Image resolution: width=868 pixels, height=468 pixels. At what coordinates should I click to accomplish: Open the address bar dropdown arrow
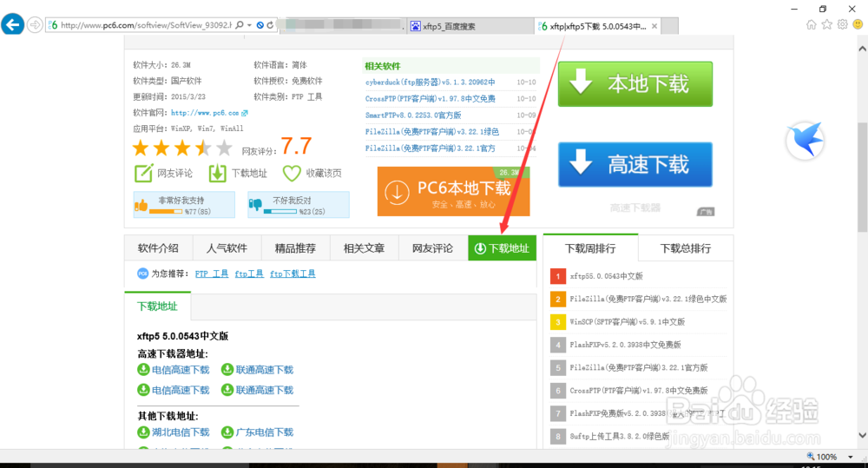tap(250, 25)
